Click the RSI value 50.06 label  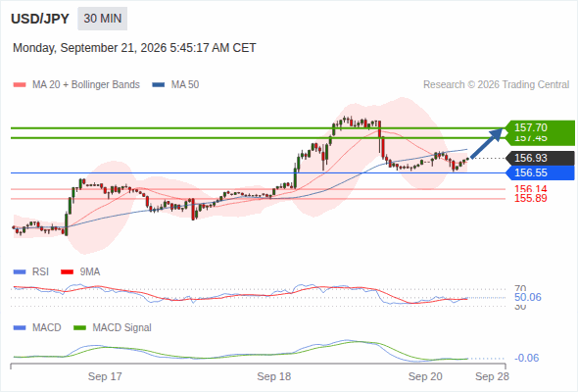528,297
